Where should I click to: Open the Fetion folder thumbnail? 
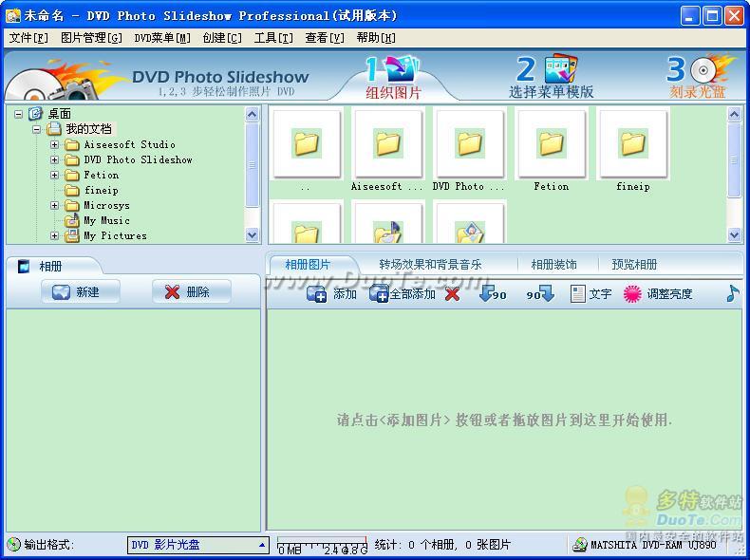coord(551,143)
